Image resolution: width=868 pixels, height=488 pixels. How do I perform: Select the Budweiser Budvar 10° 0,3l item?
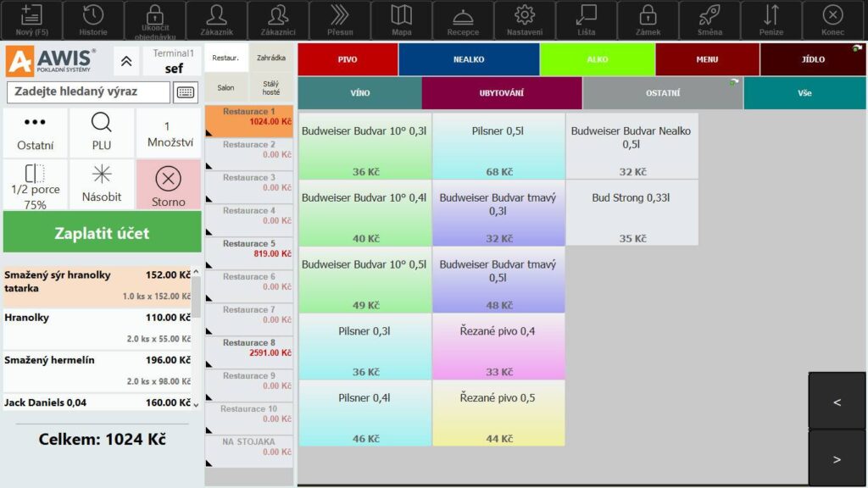pos(364,146)
